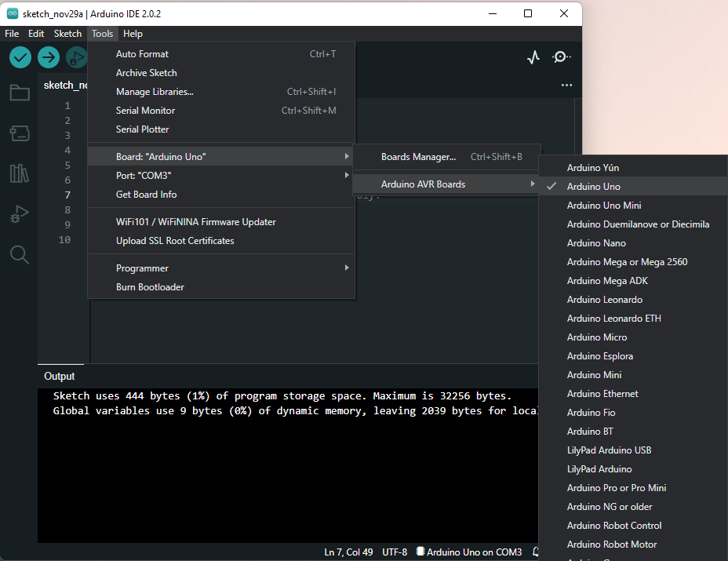The width and height of the screenshot is (728, 561).
Task: Click line number 7 in the gutter
Action: coord(67,195)
